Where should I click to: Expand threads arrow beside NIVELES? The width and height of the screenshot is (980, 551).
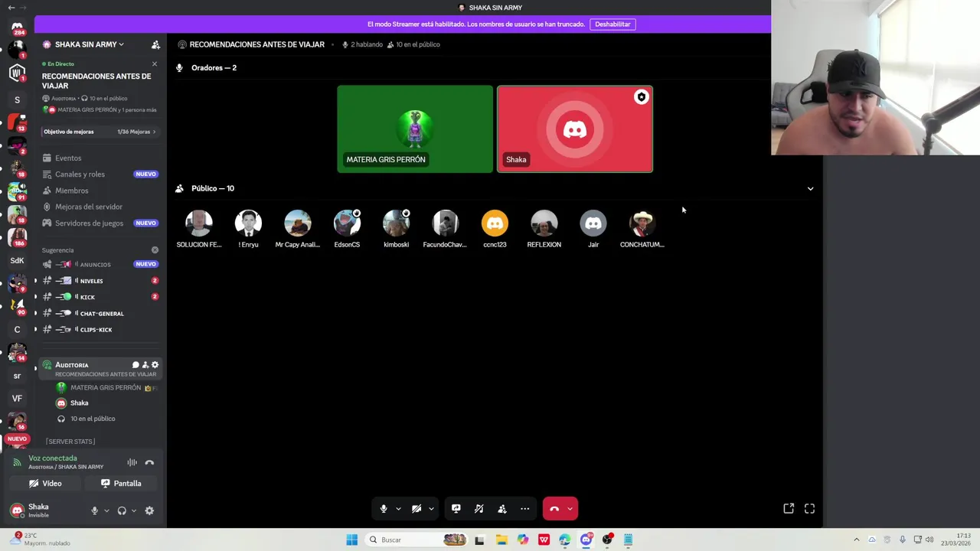click(x=35, y=281)
